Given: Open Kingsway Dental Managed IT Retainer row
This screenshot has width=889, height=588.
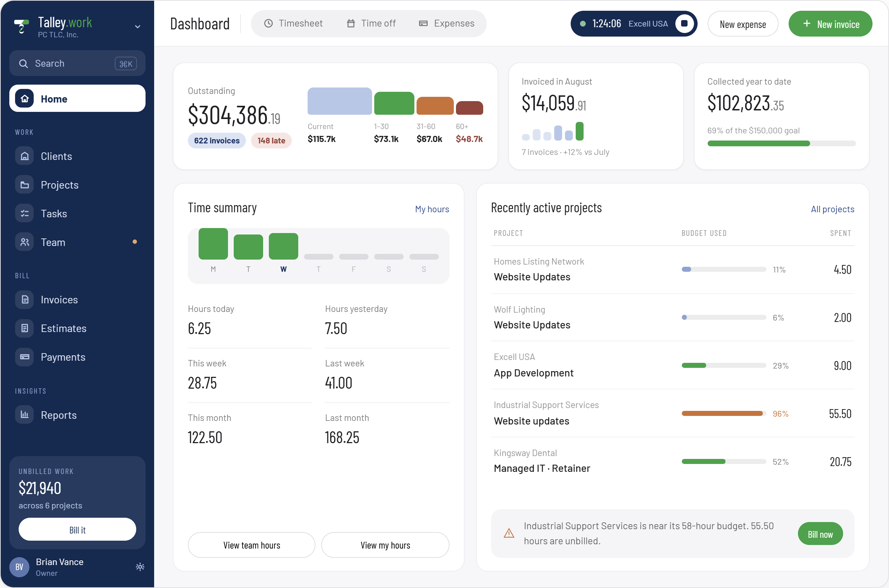Looking at the screenshot, I should (672, 461).
